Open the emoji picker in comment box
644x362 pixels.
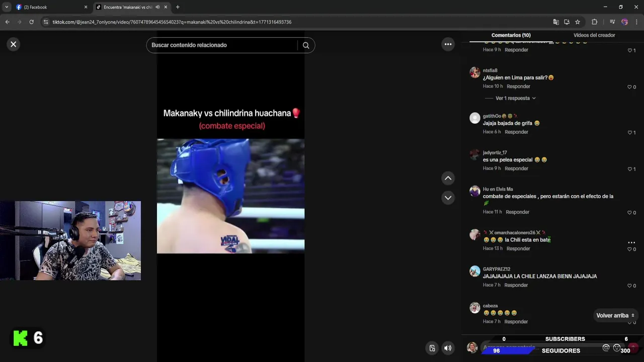pyautogui.click(x=617, y=348)
